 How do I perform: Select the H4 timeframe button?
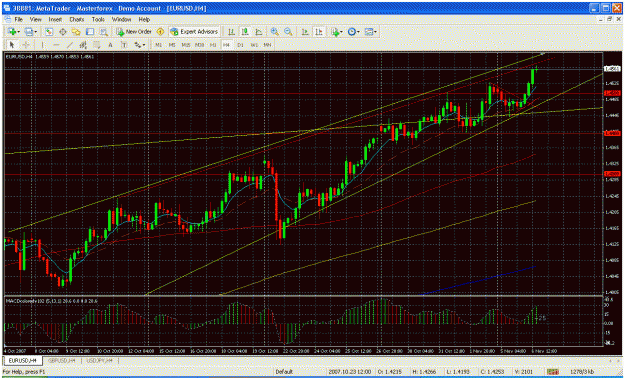click(x=226, y=45)
